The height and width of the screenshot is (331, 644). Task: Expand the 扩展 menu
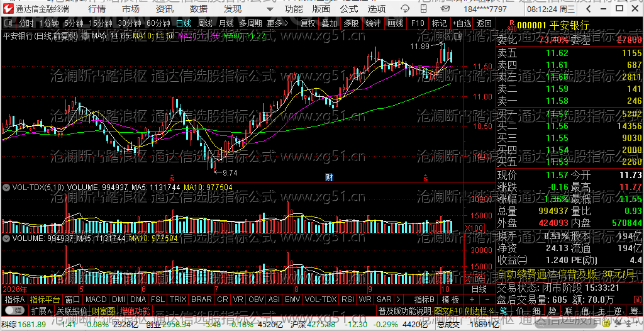(x=42, y=310)
